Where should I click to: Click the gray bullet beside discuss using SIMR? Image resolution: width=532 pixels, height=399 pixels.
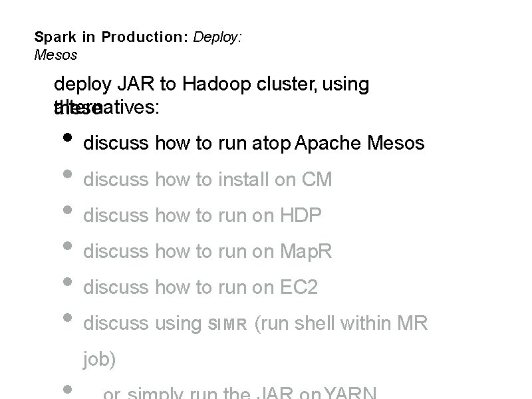tap(68, 318)
